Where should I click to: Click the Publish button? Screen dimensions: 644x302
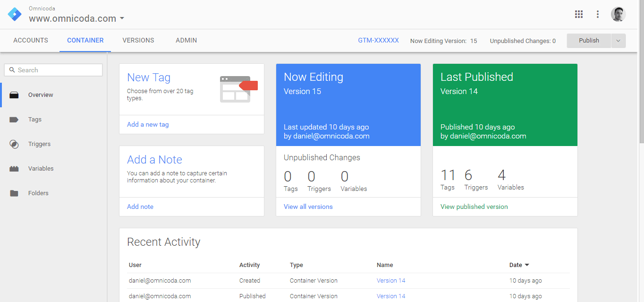(x=588, y=41)
